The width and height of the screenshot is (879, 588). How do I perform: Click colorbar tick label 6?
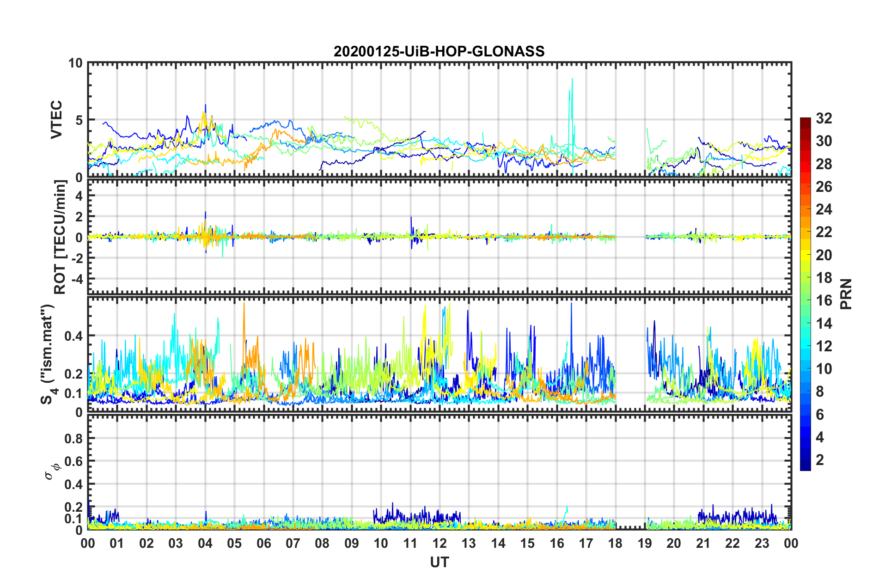coord(820,415)
